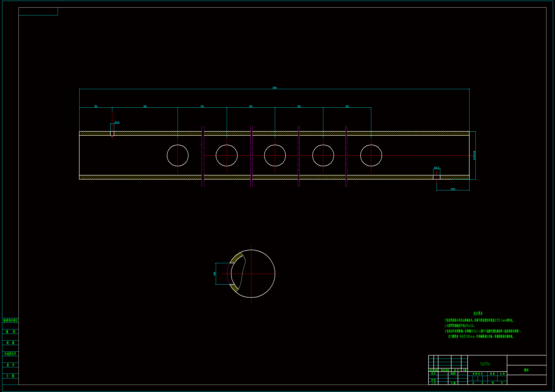Click the empty cyan box at top-left corner
This screenshot has height=392, width=555.
click(x=38, y=11)
